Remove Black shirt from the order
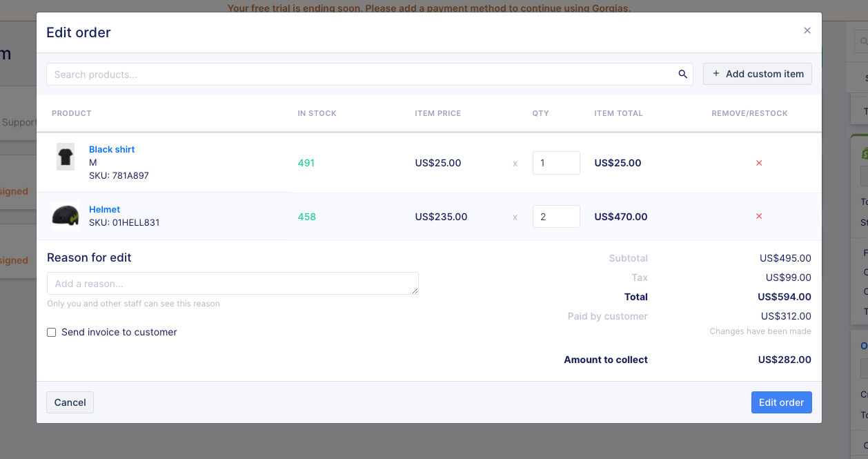This screenshot has width=868, height=459. tap(759, 163)
